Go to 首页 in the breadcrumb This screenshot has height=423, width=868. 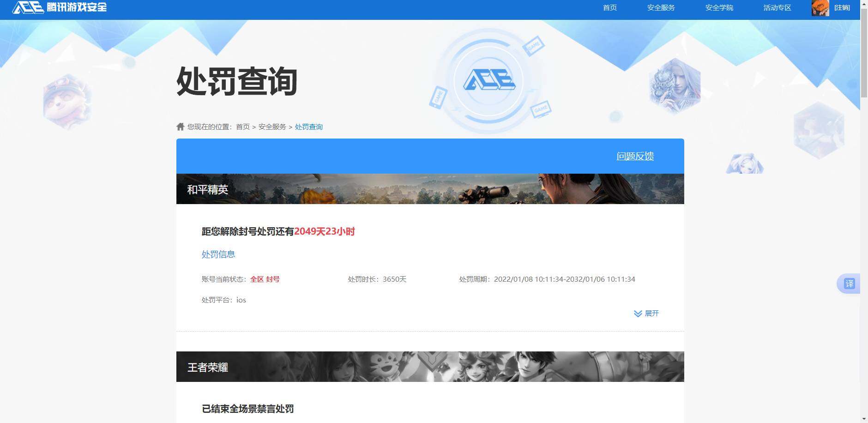(x=243, y=127)
